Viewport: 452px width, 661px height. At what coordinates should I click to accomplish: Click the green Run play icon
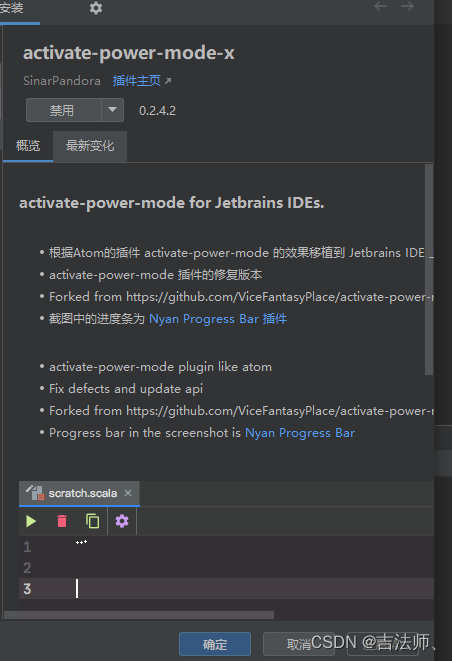pos(31,521)
